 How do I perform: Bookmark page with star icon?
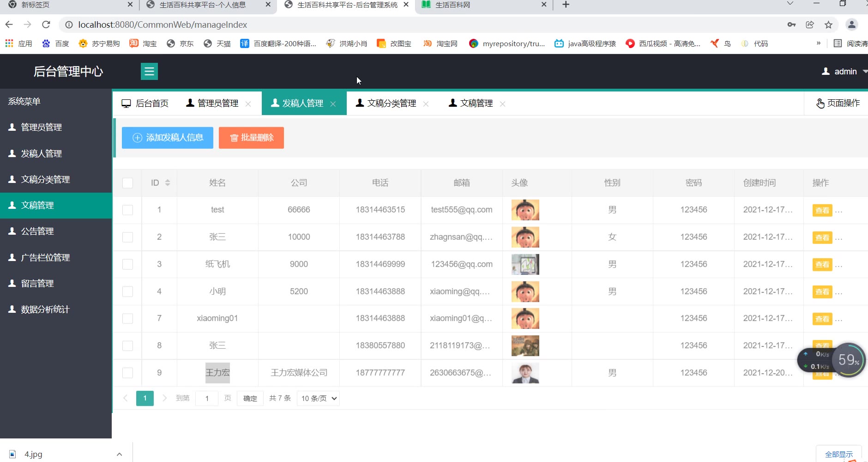point(828,24)
